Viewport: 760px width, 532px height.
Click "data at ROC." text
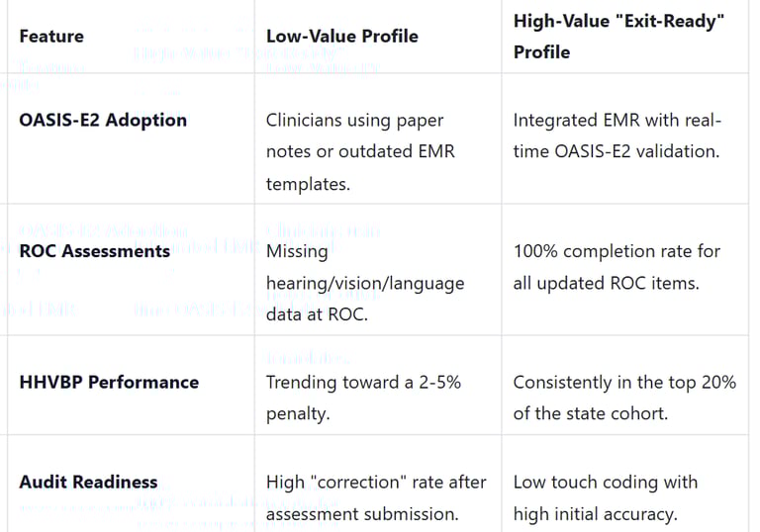(315, 314)
